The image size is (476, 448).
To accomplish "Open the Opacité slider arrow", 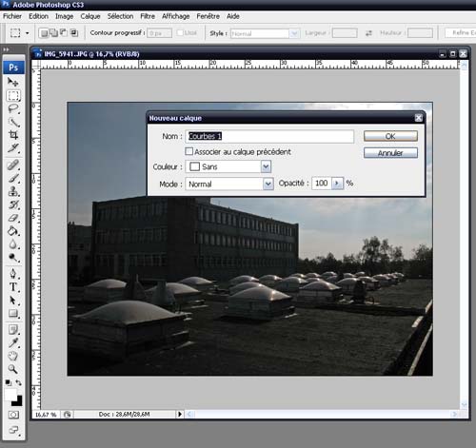I will coord(337,184).
